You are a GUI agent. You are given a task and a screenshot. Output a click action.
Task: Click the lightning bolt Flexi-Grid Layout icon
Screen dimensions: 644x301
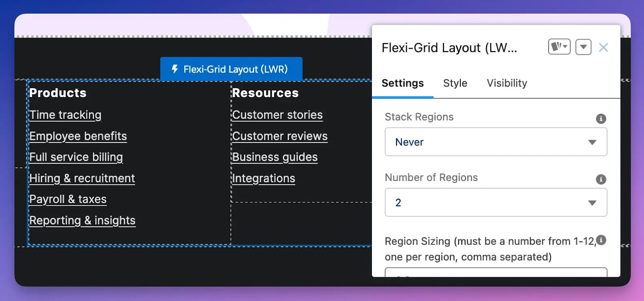point(174,68)
